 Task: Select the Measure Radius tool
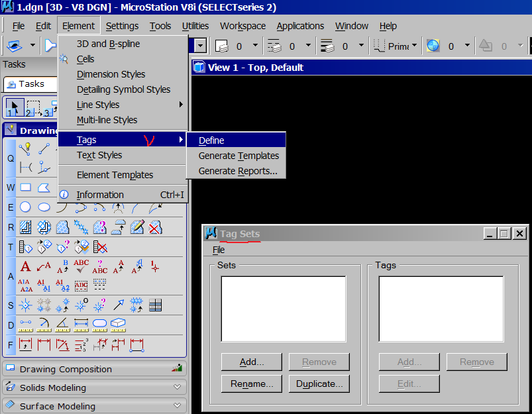pos(44,325)
